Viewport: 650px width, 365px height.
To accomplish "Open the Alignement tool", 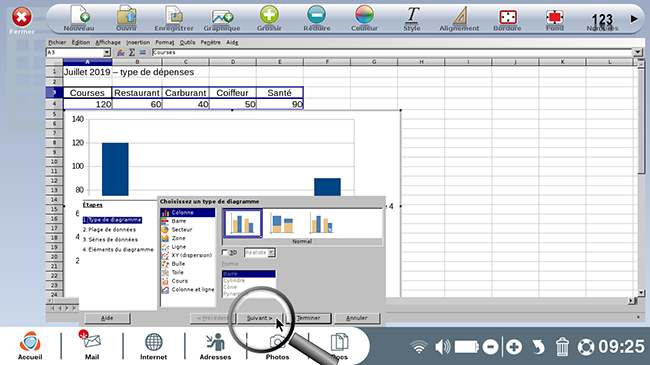I will [x=459, y=16].
